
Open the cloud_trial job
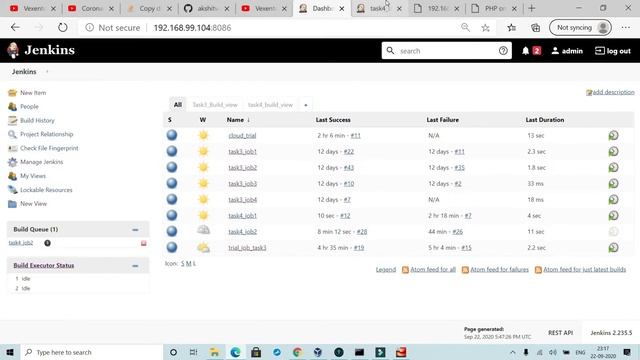pos(242,136)
